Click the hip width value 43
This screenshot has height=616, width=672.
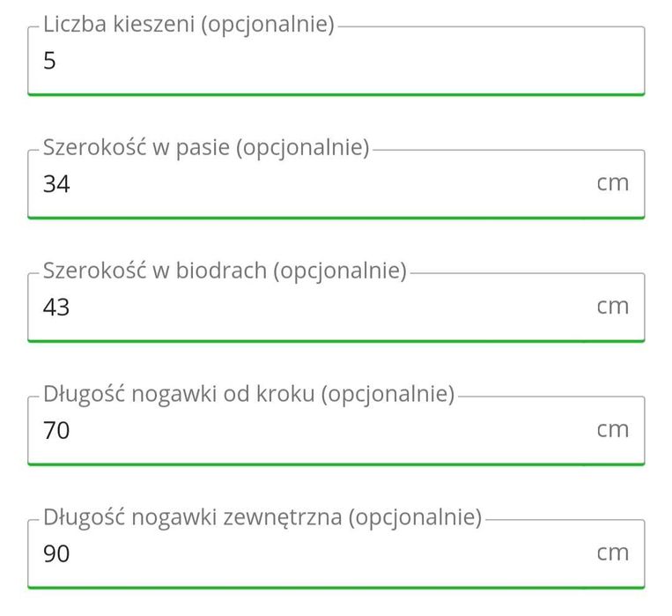pyautogui.click(x=56, y=308)
